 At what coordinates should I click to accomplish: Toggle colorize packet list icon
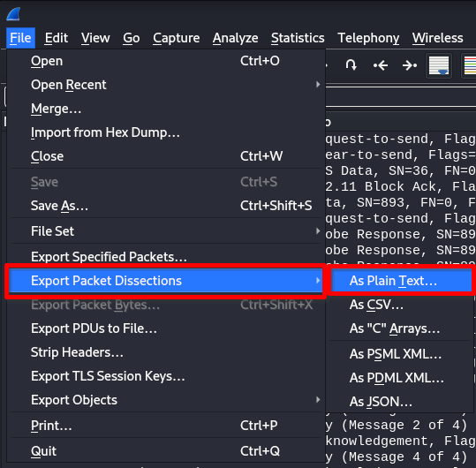(x=470, y=65)
